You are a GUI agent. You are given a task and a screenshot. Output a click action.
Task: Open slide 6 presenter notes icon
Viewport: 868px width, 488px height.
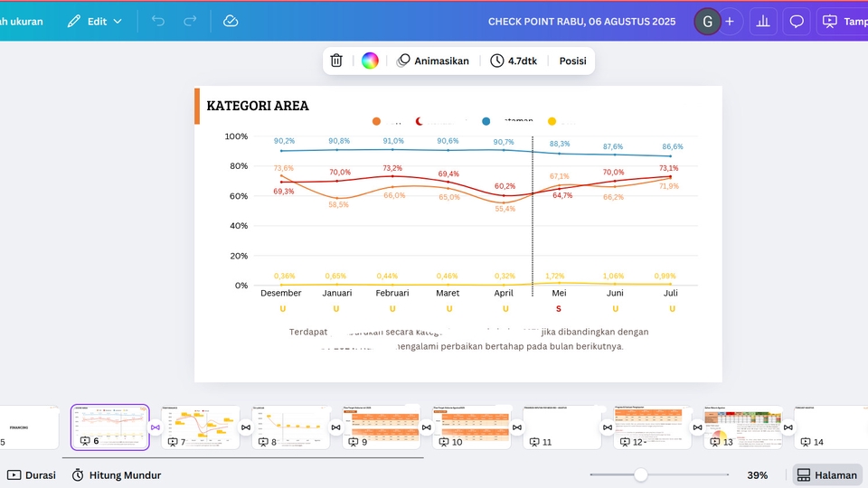click(85, 442)
